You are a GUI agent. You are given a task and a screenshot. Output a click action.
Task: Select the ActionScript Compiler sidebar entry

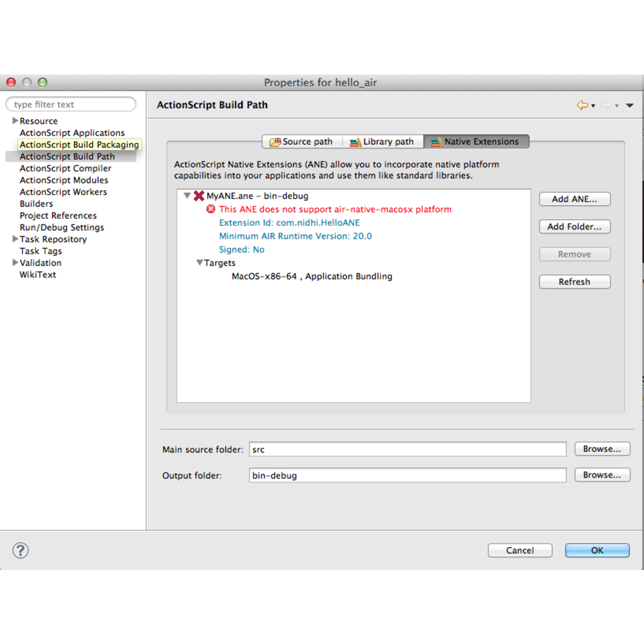(x=65, y=168)
